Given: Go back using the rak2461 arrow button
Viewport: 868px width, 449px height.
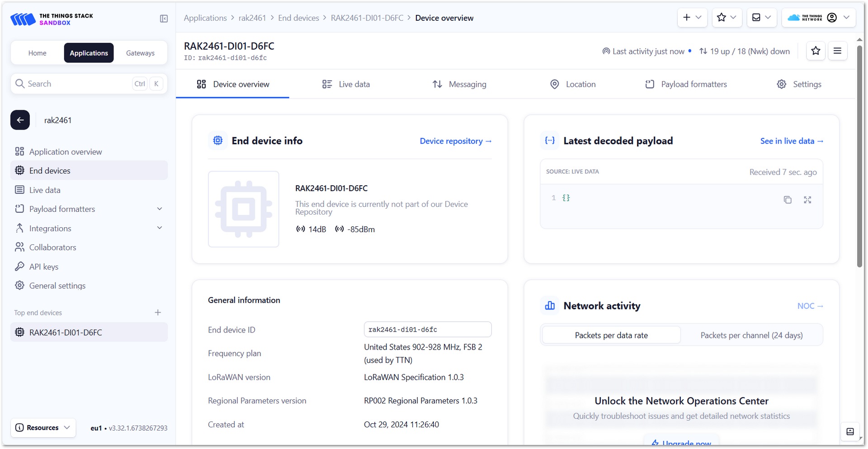Looking at the screenshot, I should 20,120.
